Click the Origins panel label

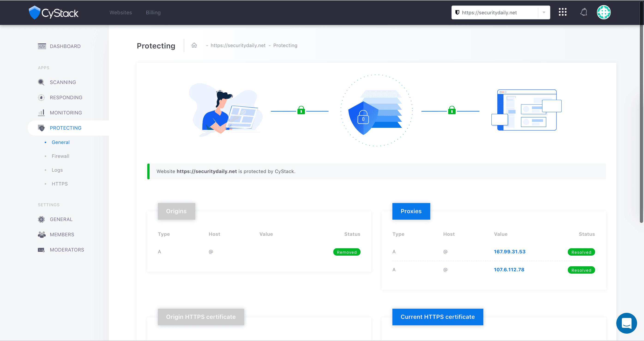tap(176, 211)
